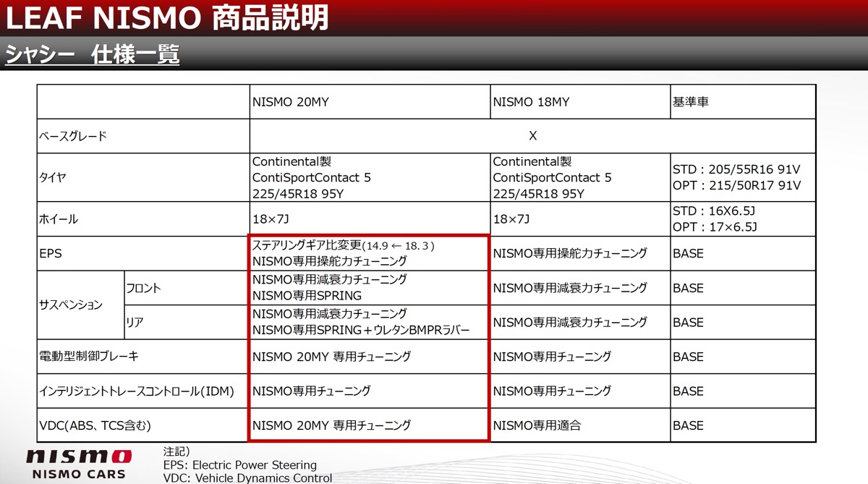Select the NISMO 20MY column header

(x=290, y=102)
